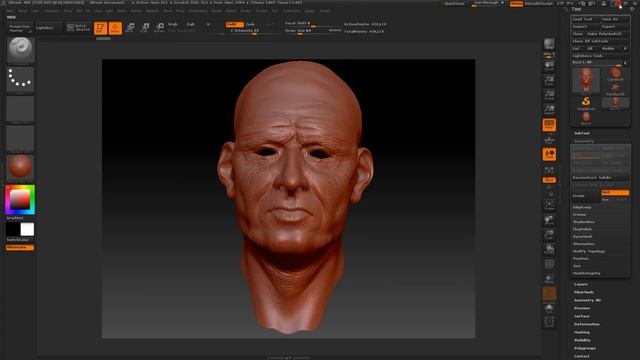Screen dimensions: 640x360
Task: Expand the Layers section
Action: pos(581,284)
